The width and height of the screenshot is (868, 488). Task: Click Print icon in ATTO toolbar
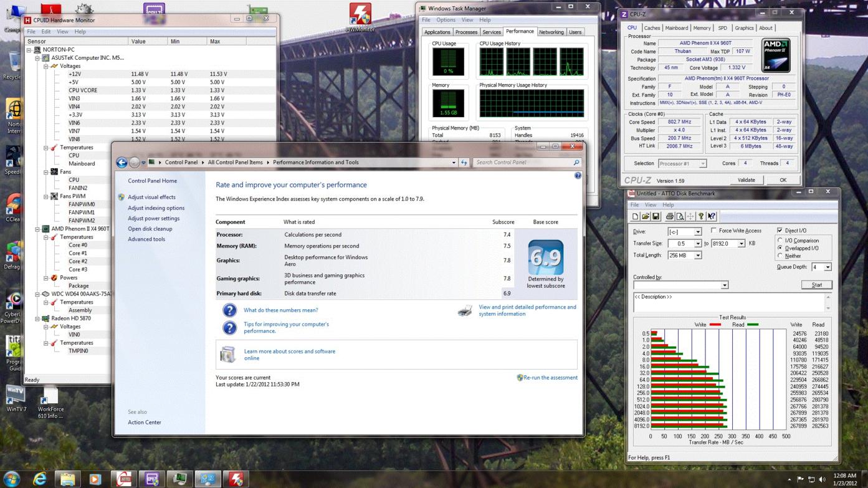(x=669, y=216)
